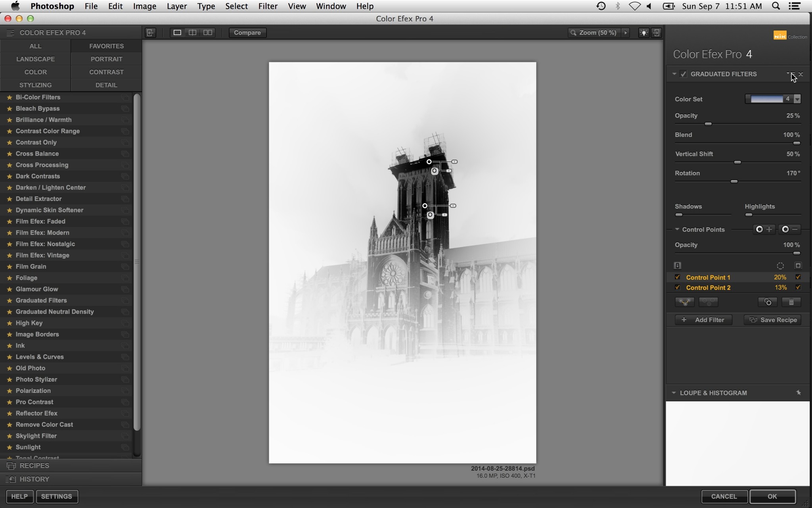The height and width of the screenshot is (508, 812).
Task: Open presets for Bleach Bypass filter
Action: click(x=125, y=109)
